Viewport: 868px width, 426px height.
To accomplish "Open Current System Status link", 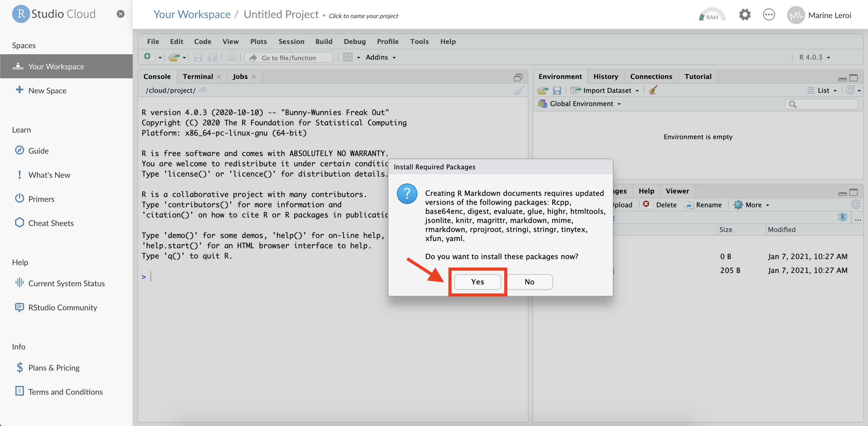I will pos(60,283).
